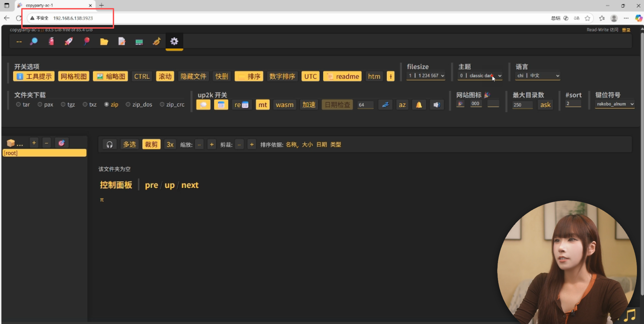Click the 控制面板 control panel link
Viewport: 644px width, 324px height.
click(x=116, y=185)
